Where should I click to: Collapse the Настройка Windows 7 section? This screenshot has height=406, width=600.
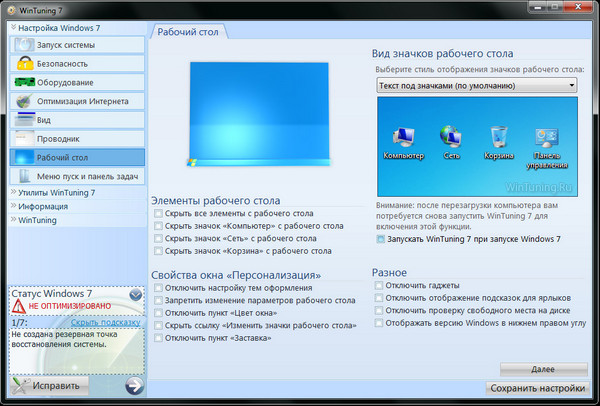click(77, 28)
